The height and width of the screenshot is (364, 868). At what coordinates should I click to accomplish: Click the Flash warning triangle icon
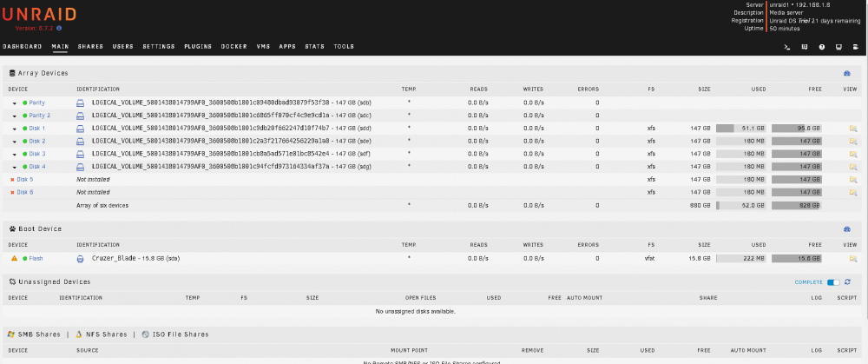click(14, 258)
